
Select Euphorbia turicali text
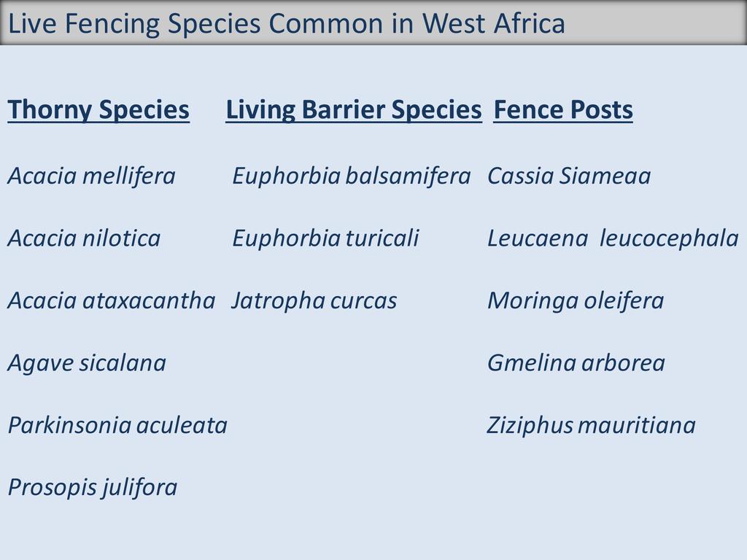(325, 238)
